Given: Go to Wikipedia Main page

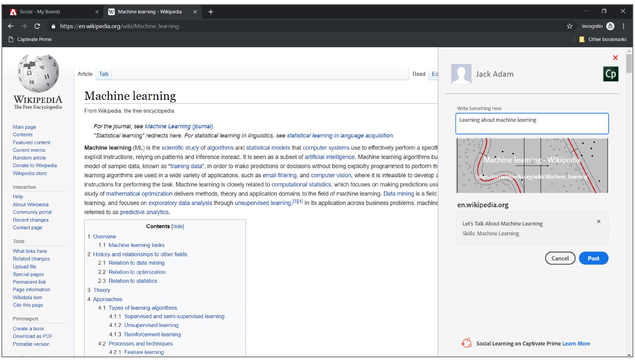Looking at the screenshot, I should (24, 127).
